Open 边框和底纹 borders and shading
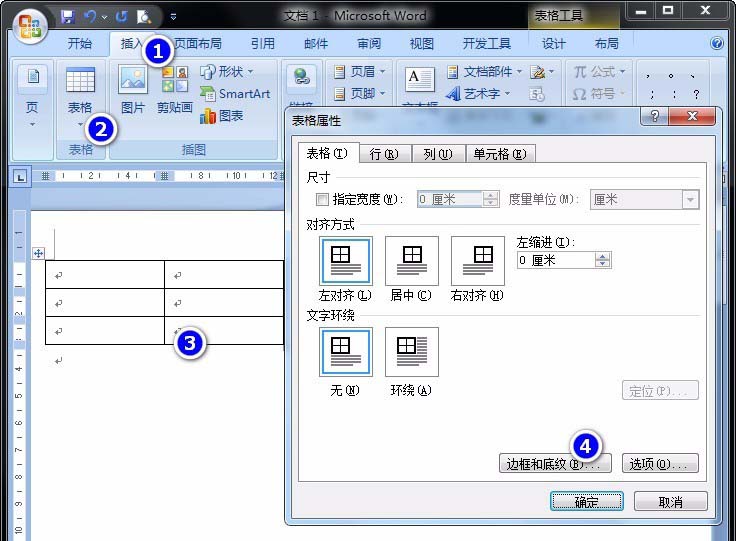The image size is (736, 541). [x=555, y=464]
